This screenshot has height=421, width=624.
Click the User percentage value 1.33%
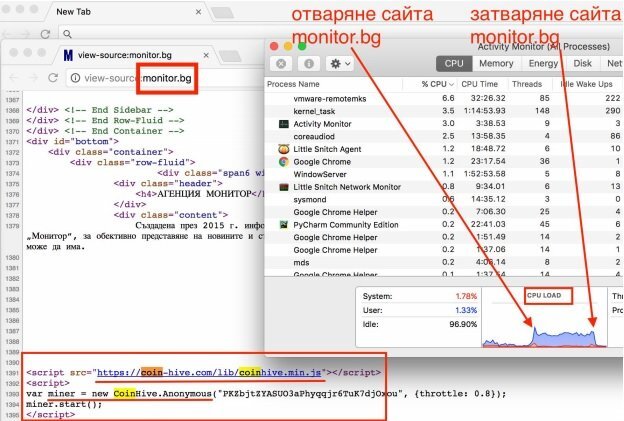point(466,310)
